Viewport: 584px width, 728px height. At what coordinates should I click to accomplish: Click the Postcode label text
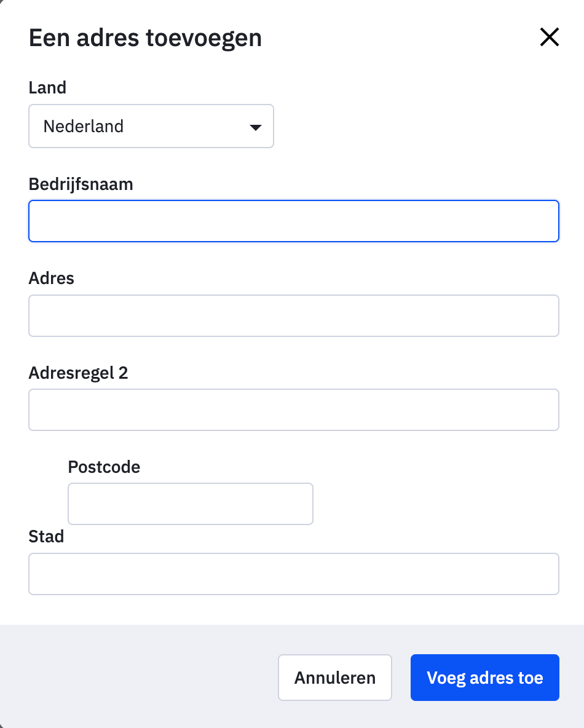[x=104, y=467]
